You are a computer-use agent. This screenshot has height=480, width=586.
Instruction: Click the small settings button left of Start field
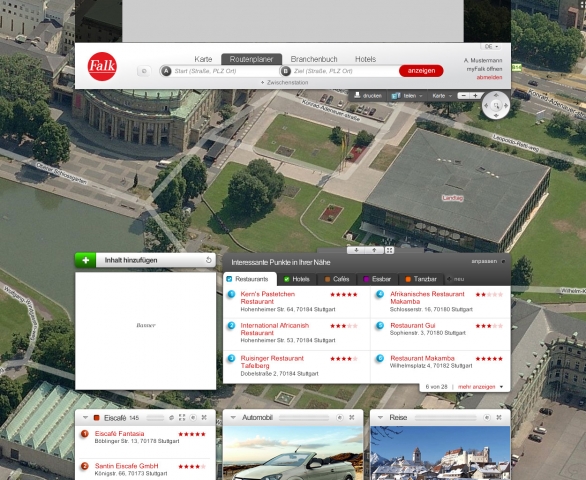pos(144,71)
